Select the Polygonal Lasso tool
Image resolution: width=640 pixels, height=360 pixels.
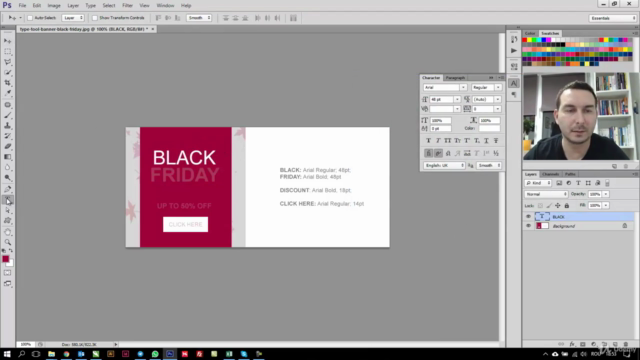click(8, 62)
